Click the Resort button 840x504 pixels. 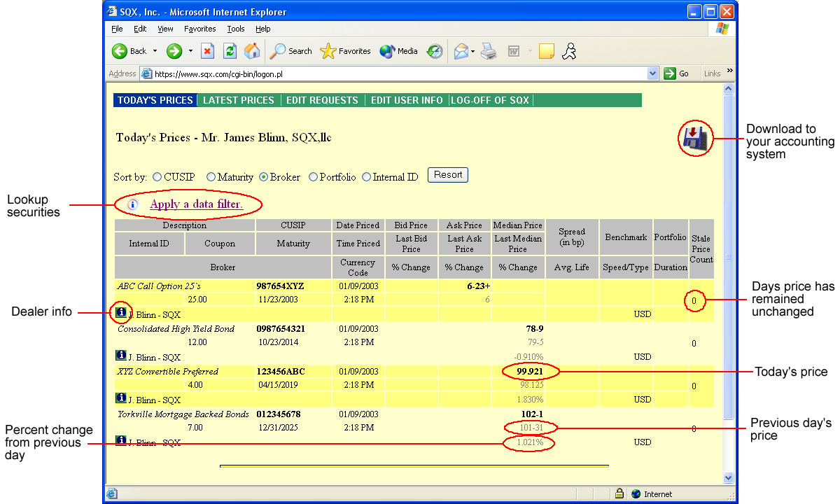[448, 175]
